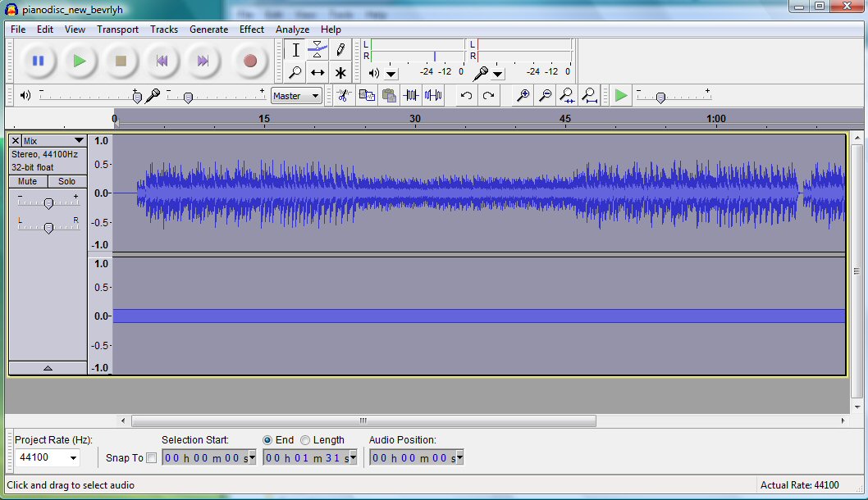
Task: Click the Fit Project zoom icon
Action: 589,96
